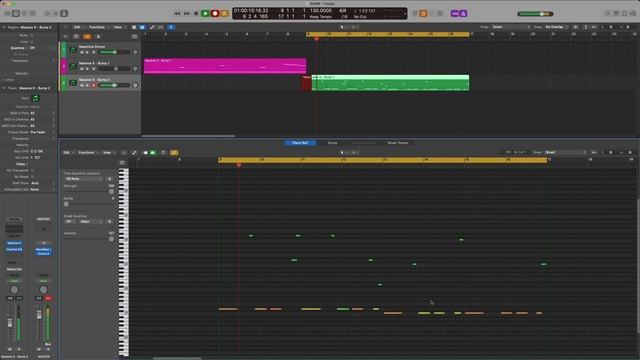The width and height of the screenshot is (640, 360).
Task: Toggle record enable on Massive X - Bump 2 track
Action: 93,85
